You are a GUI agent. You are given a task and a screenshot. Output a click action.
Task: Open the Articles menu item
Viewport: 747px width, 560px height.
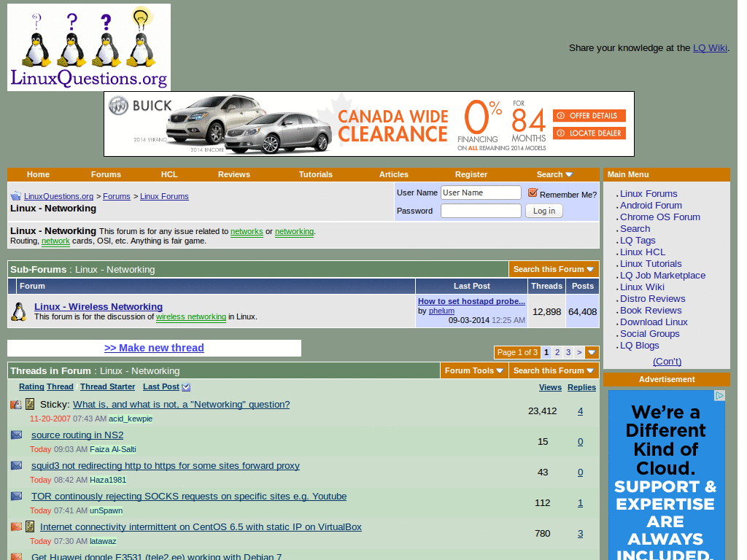click(393, 174)
